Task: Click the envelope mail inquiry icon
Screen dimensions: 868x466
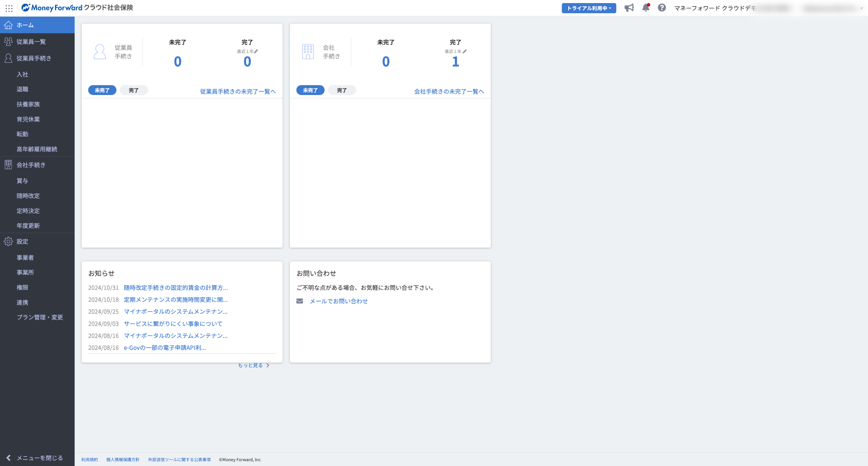Action: point(299,301)
